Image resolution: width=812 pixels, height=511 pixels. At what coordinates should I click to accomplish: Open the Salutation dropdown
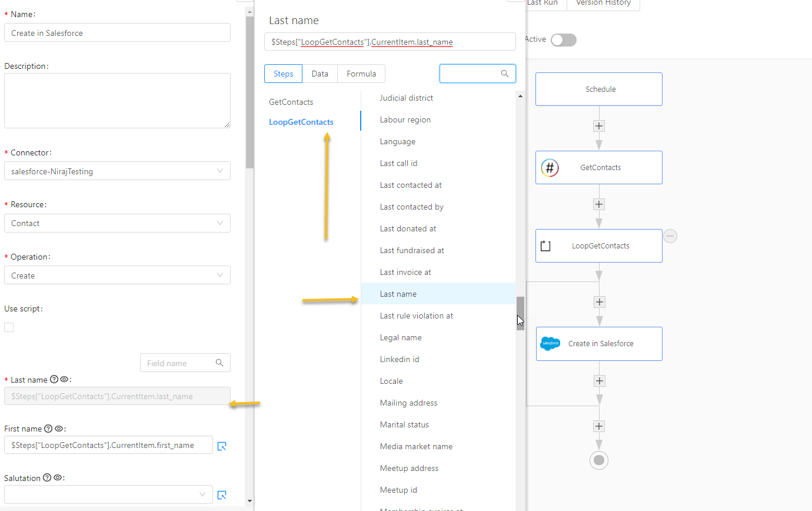(x=108, y=495)
